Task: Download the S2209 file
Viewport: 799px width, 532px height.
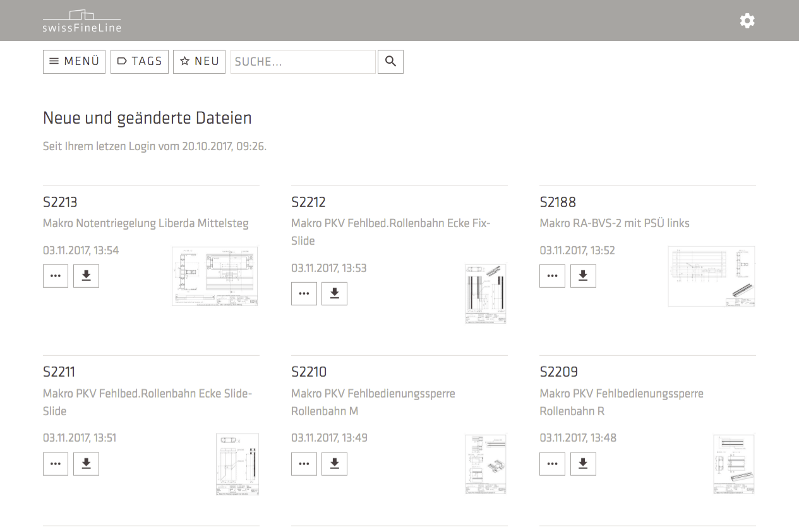Action: (x=583, y=464)
